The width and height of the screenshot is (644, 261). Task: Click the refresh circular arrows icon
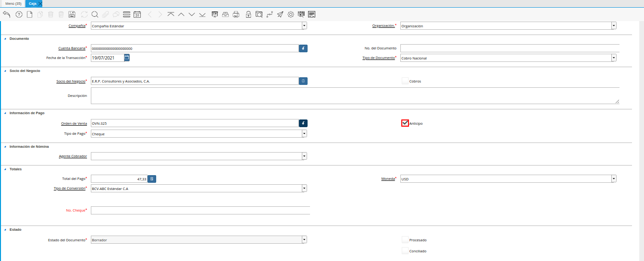[x=85, y=14]
